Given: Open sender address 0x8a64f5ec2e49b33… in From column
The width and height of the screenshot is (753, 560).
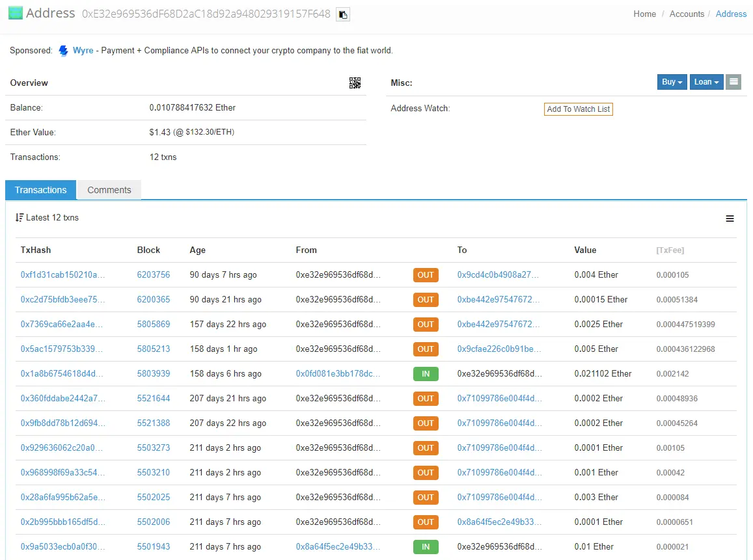Looking at the screenshot, I should 338,546.
